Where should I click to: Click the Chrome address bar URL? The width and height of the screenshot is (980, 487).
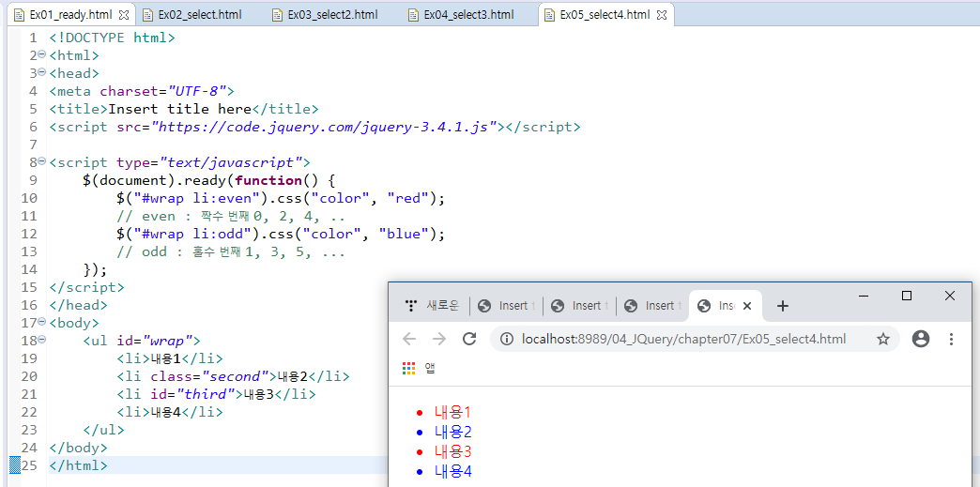tap(683, 339)
